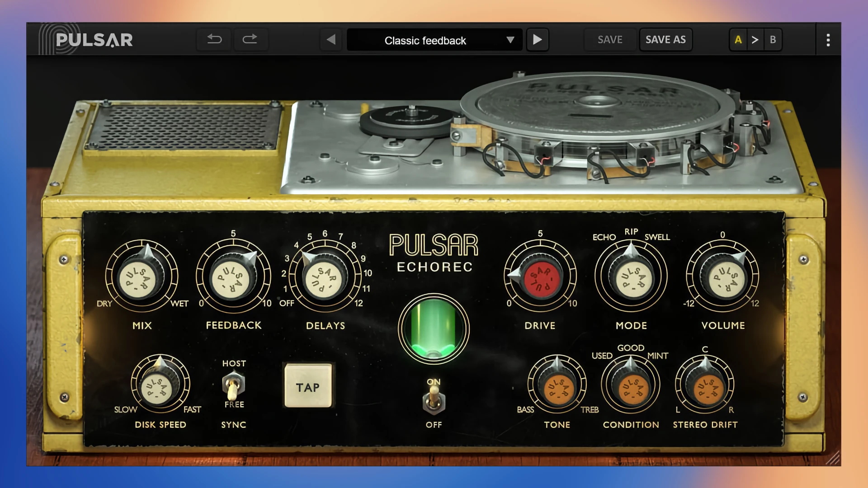
Task: Click the MINT condition label
Action: coord(658,356)
